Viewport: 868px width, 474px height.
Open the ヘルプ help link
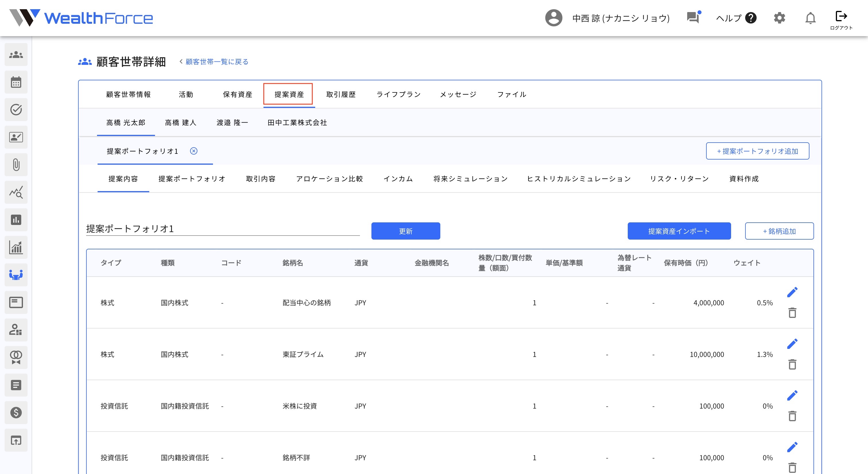[736, 18]
